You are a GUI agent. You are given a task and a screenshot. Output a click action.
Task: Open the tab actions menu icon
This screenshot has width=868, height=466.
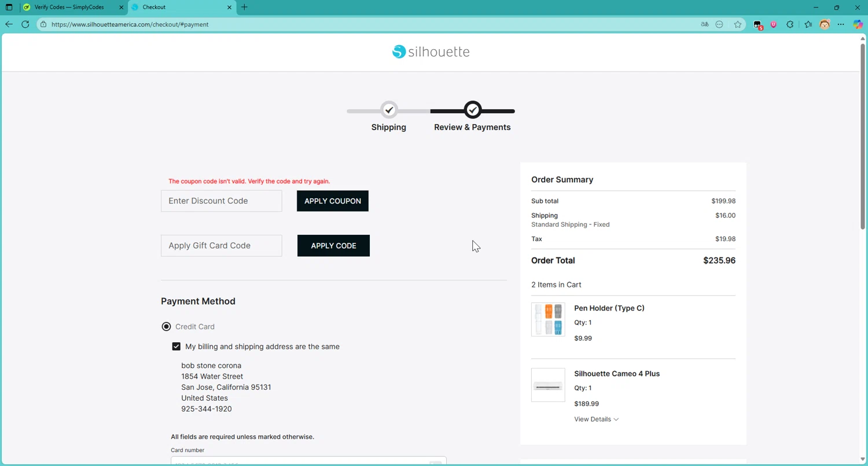(9, 8)
